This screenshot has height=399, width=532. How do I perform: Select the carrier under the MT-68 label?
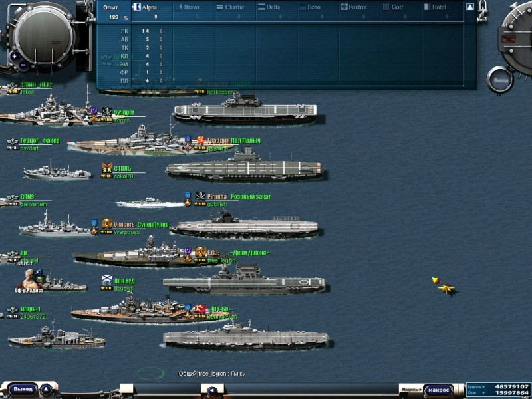click(x=246, y=336)
